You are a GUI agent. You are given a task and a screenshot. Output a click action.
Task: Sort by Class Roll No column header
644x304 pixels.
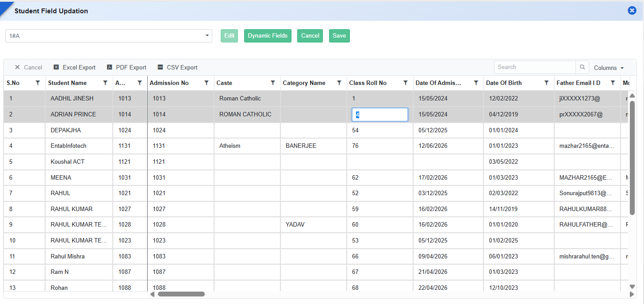click(368, 83)
